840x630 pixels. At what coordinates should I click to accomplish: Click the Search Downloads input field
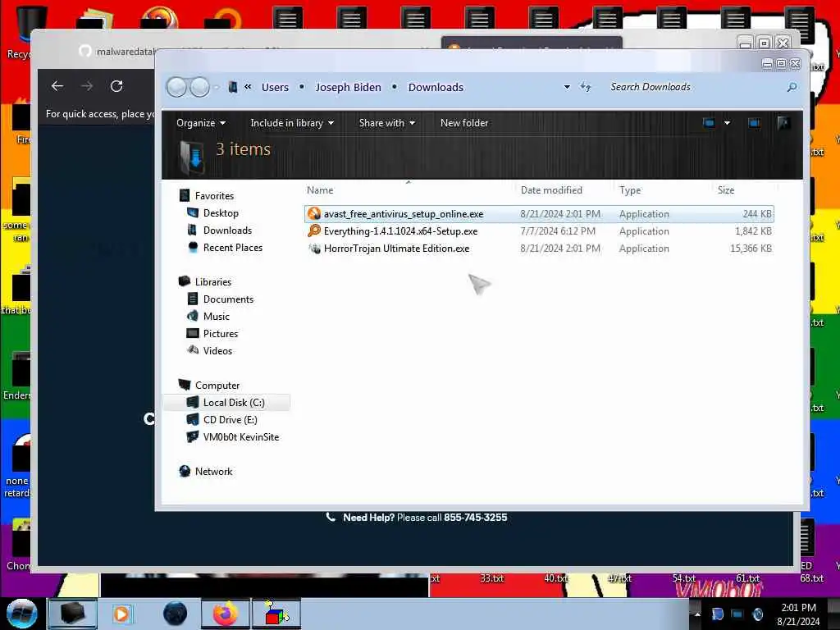pos(695,87)
